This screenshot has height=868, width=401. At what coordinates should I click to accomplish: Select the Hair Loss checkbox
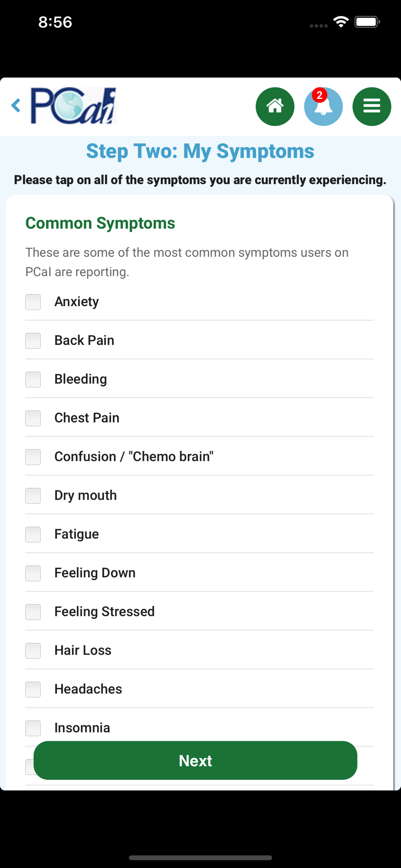[x=33, y=651]
